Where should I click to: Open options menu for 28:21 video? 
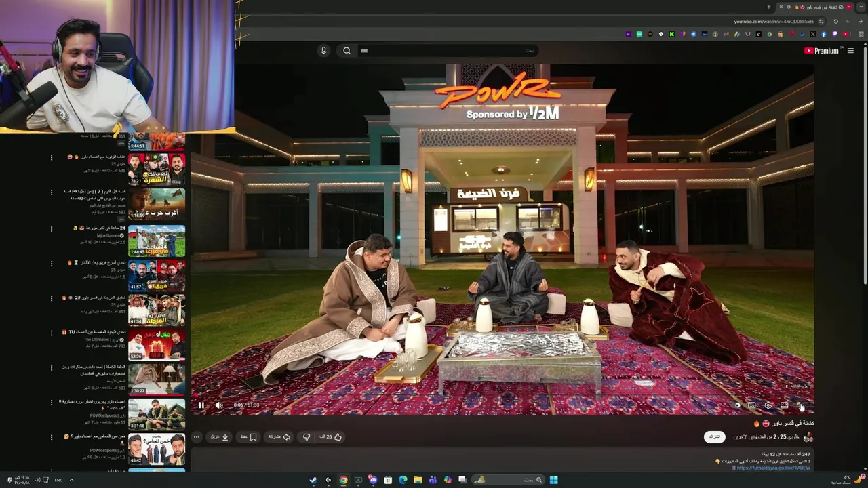pos(52,157)
